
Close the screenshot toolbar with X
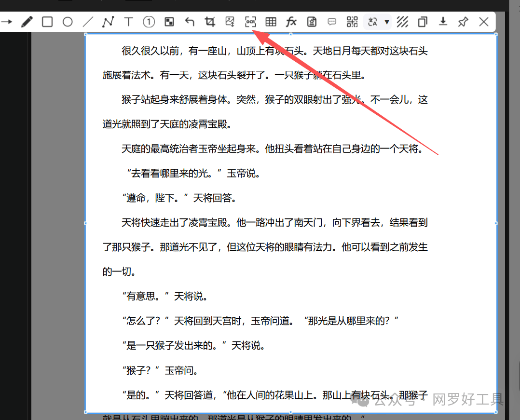point(484,22)
